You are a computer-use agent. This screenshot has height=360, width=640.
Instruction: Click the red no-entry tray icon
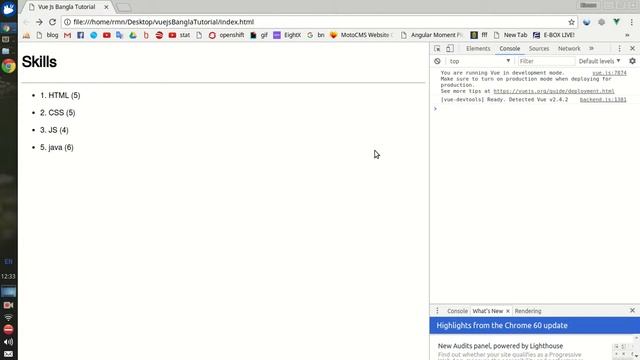[x=8, y=329]
